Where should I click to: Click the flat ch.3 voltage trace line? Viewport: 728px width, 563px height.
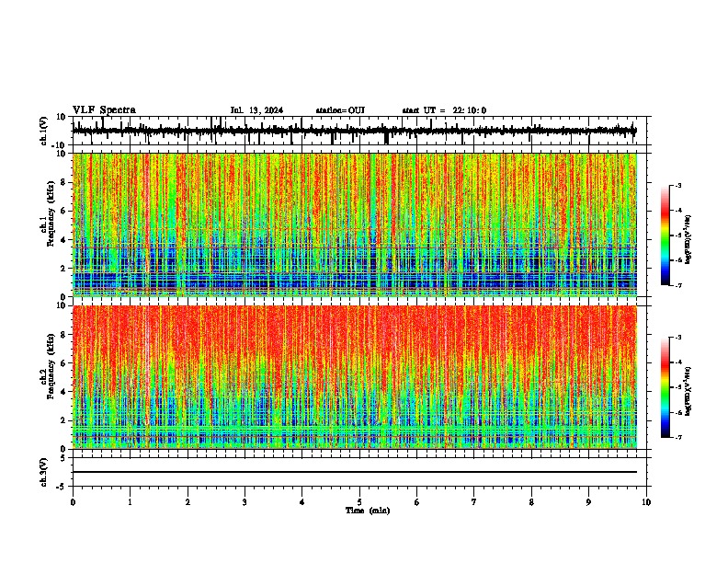pos(355,472)
